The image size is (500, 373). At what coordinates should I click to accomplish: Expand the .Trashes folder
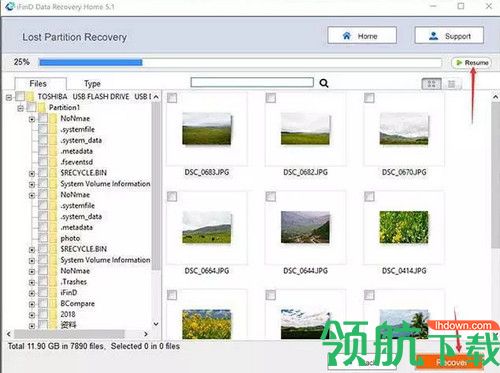click(32, 282)
